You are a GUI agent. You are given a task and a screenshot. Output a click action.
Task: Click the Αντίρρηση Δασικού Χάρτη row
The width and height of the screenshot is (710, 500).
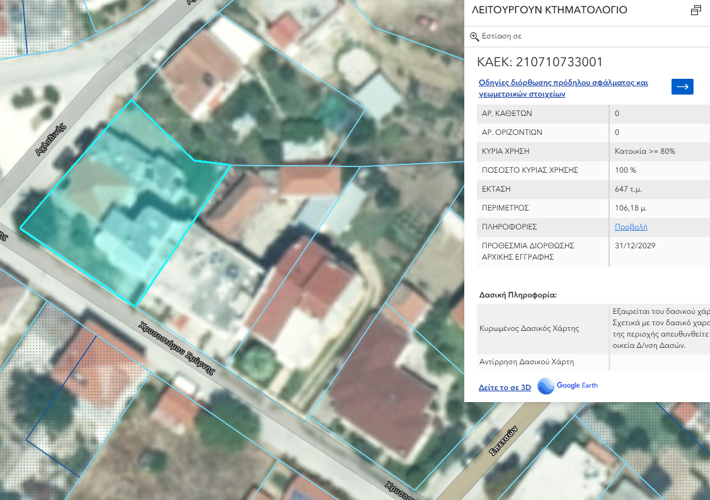pos(593,362)
